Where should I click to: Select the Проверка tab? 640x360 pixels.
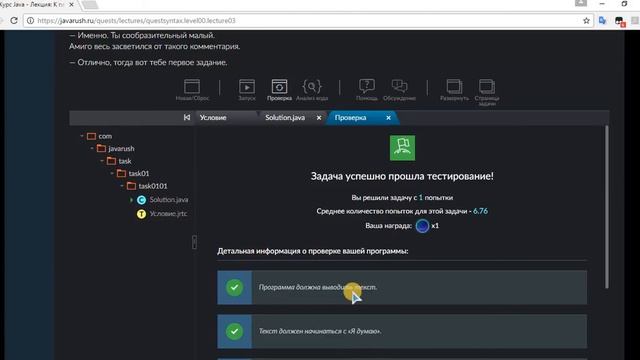coord(350,118)
